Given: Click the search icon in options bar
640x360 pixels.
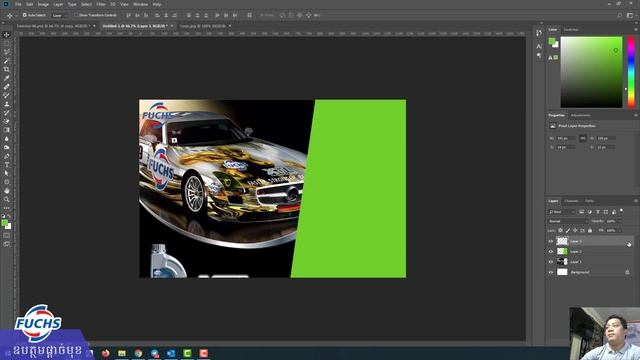Looking at the screenshot, I should click(x=620, y=15).
